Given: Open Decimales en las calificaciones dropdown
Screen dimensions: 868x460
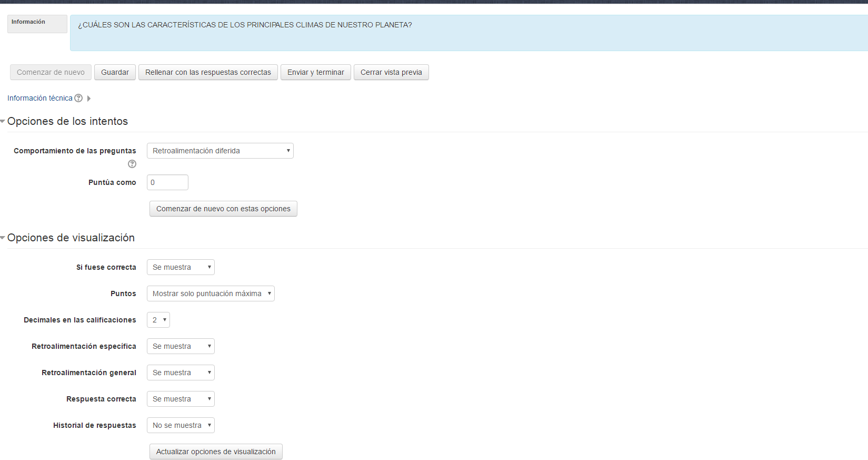Looking at the screenshot, I should (x=158, y=320).
